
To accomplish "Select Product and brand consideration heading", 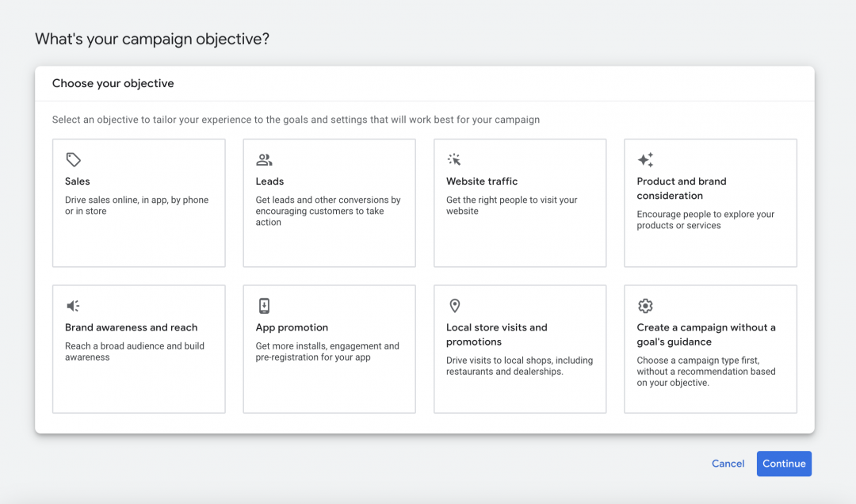I will (682, 189).
